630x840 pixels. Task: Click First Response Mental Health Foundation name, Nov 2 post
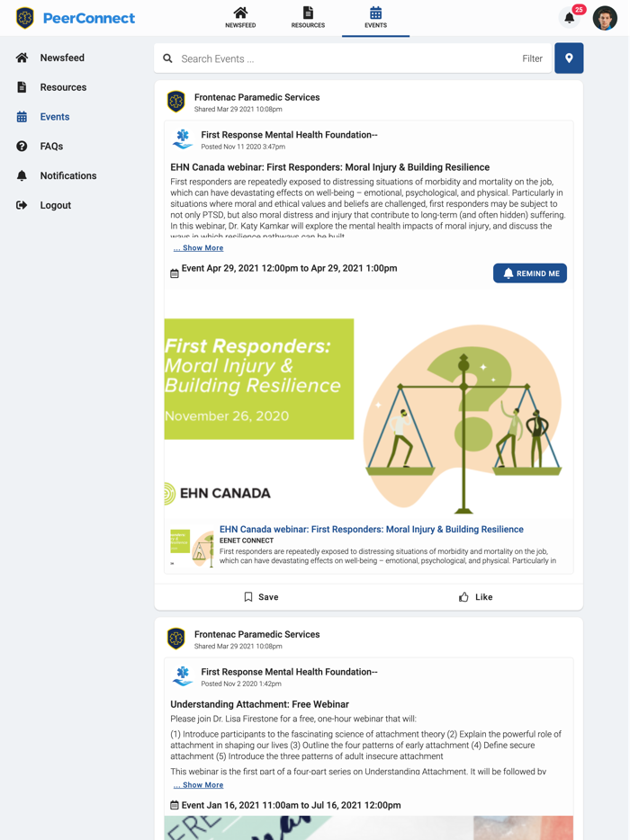[x=289, y=671]
